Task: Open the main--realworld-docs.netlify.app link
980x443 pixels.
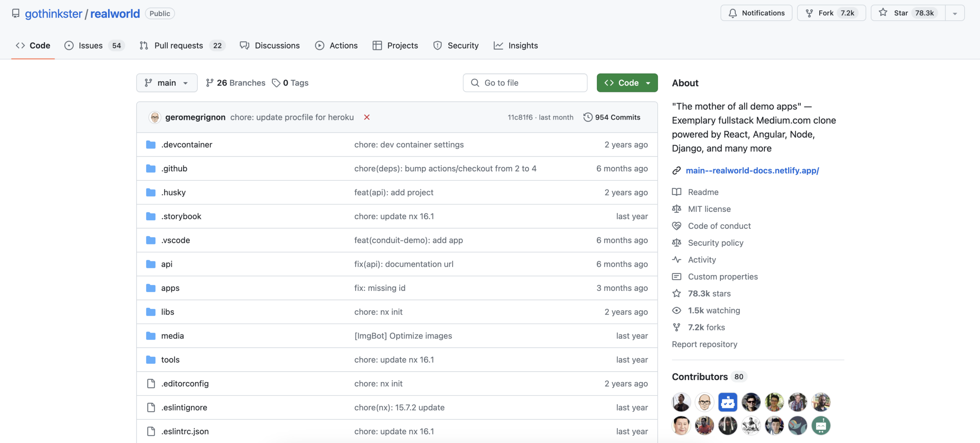Action: 752,171
